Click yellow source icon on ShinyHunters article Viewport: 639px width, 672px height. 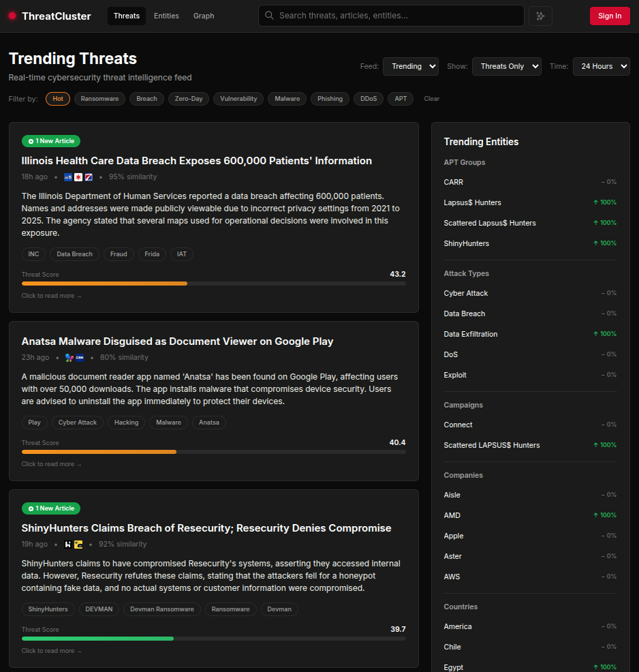(78, 545)
